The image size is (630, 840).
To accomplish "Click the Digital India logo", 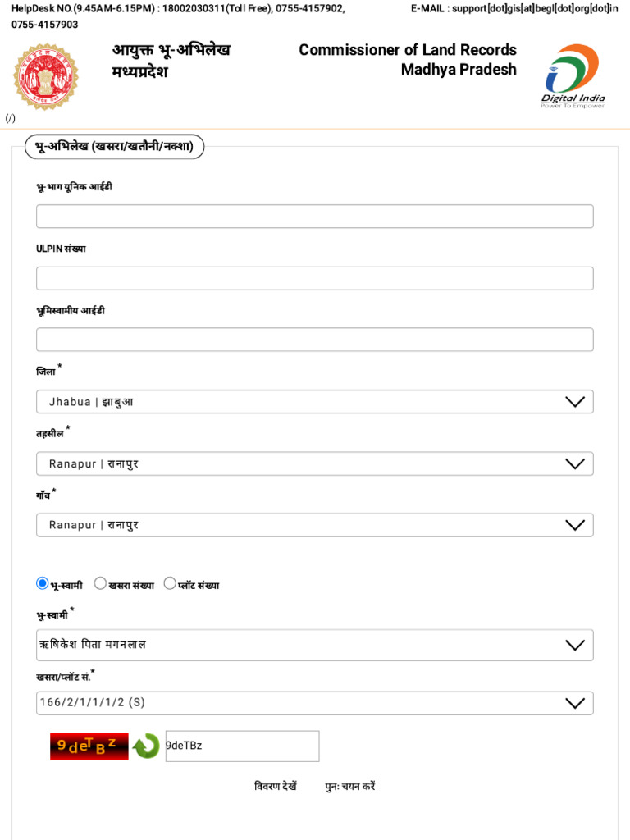I will point(572,76).
